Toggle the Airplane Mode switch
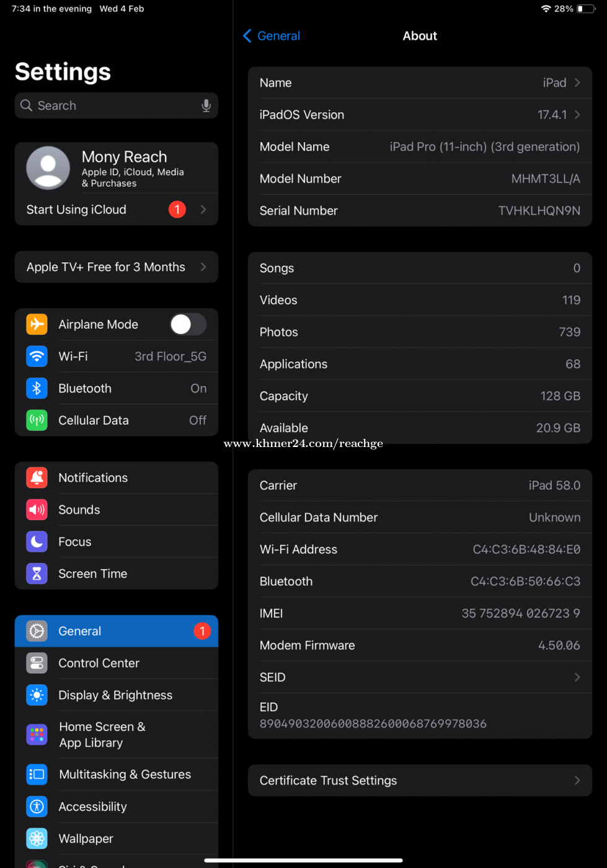Viewport: 607px width, 868px height. [x=188, y=324]
